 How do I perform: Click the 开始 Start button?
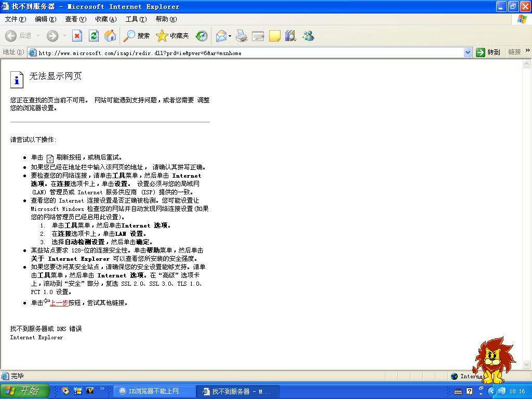[x=25, y=391]
